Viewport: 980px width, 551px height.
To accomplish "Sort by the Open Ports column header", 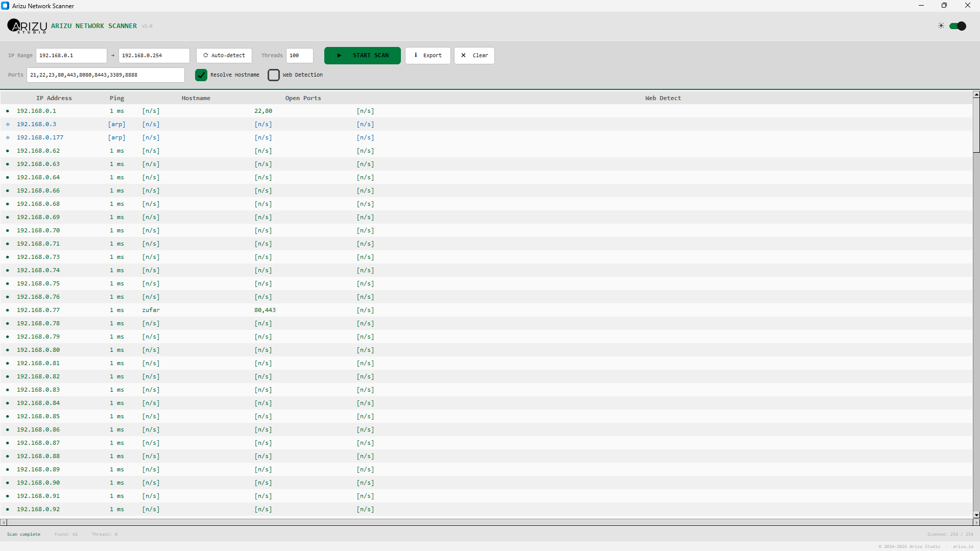I will pos(303,98).
